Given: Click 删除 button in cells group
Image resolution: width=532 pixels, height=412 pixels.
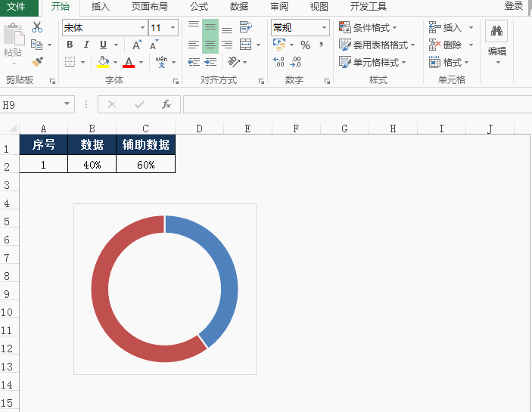Looking at the screenshot, I should [445, 45].
